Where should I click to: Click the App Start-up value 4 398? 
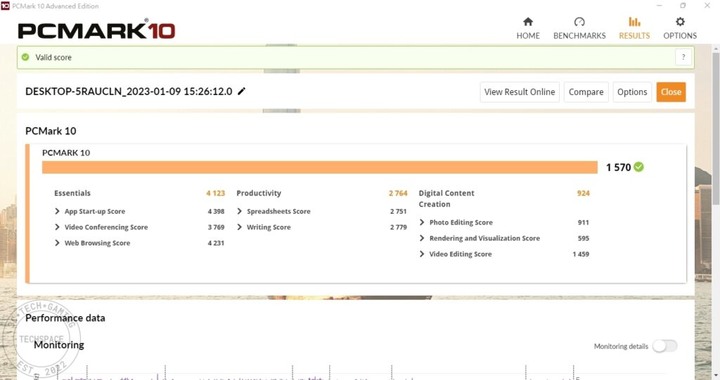[216, 211]
